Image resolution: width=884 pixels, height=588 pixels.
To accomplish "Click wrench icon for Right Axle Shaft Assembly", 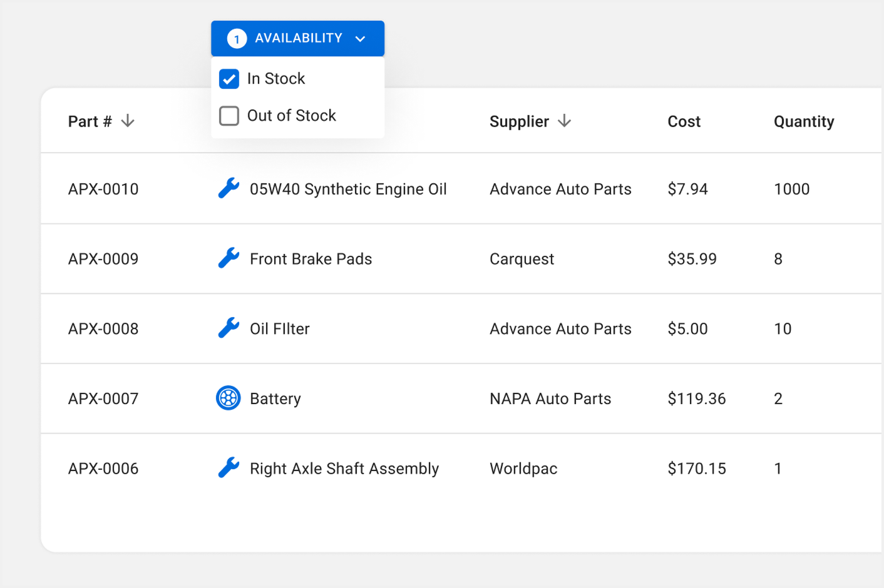I will (x=229, y=468).
